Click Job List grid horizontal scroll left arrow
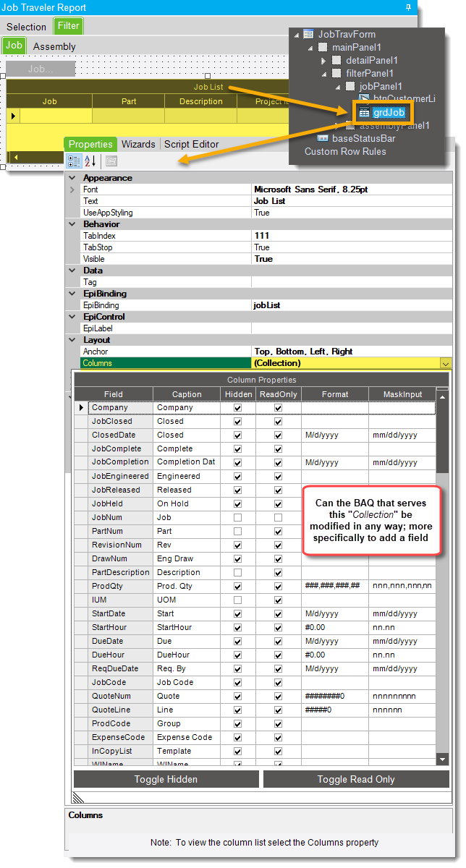 (16, 157)
